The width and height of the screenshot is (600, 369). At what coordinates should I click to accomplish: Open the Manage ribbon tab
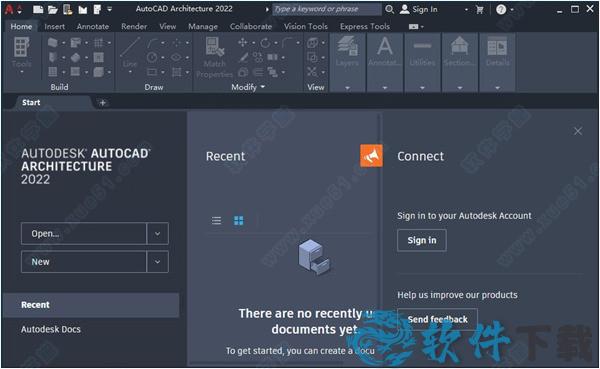tap(203, 26)
